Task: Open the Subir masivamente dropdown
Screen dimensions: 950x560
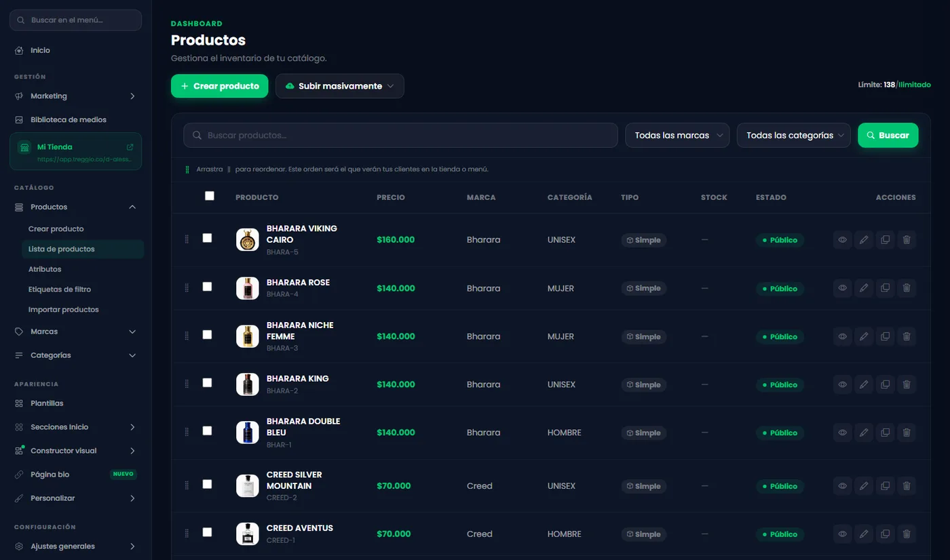Action: pos(340,86)
